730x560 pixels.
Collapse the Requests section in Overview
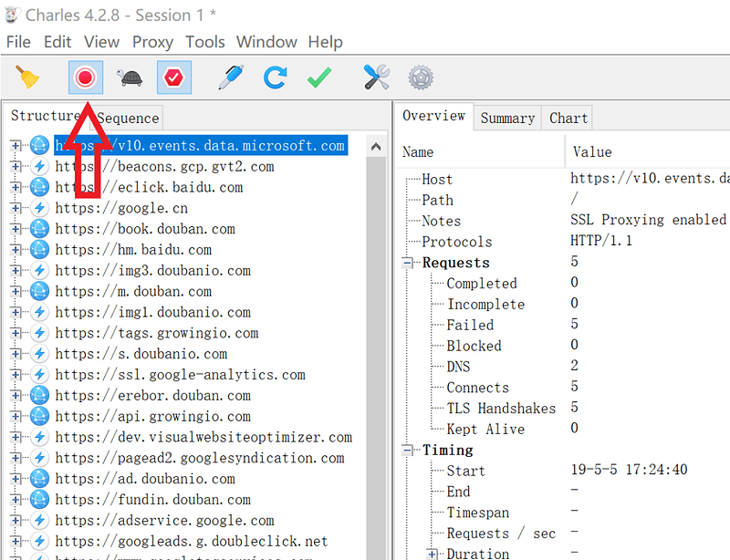coord(407,263)
